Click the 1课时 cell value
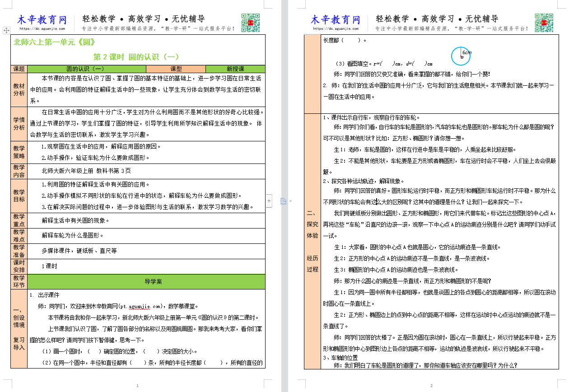Image resolution: width=569 pixels, height=392 pixels. (x=50, y=266)
